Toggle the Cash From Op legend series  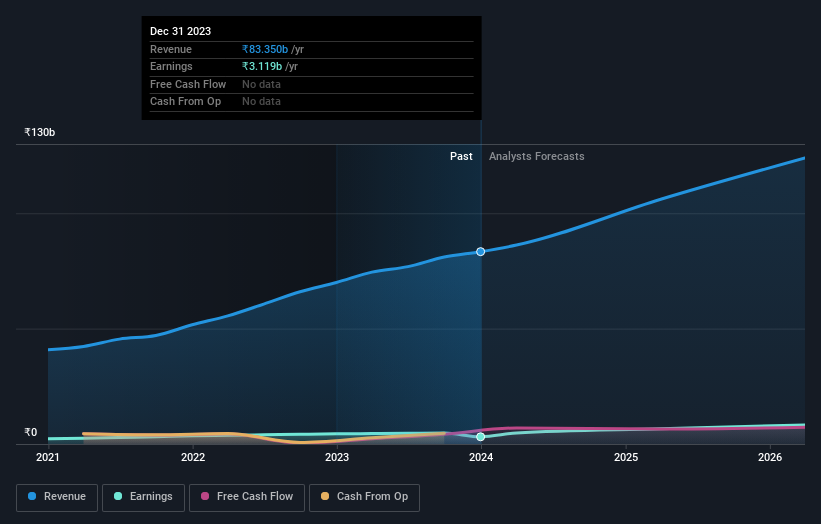(364, 497)
